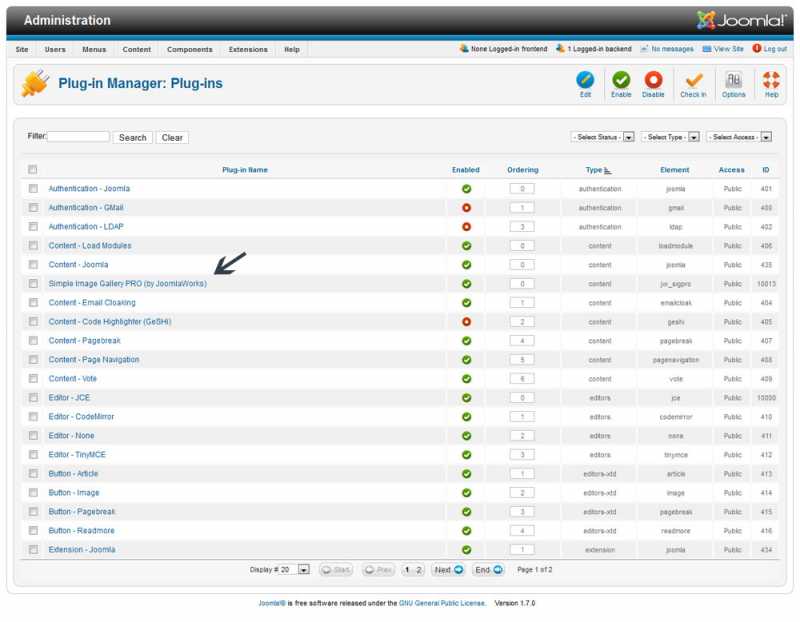
Task: Open the Users menu
Action: [x=55, y=49]
